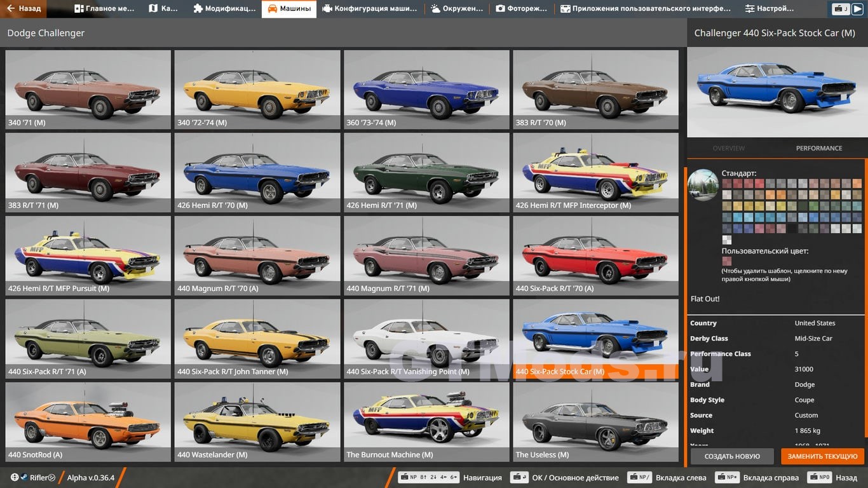Pick the lone white swatch below the palette

(x=726, y=240)
